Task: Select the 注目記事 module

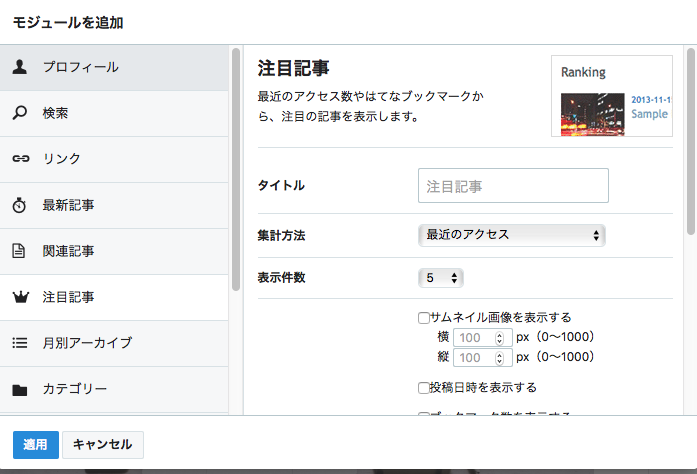Action: tap(114, 297)
